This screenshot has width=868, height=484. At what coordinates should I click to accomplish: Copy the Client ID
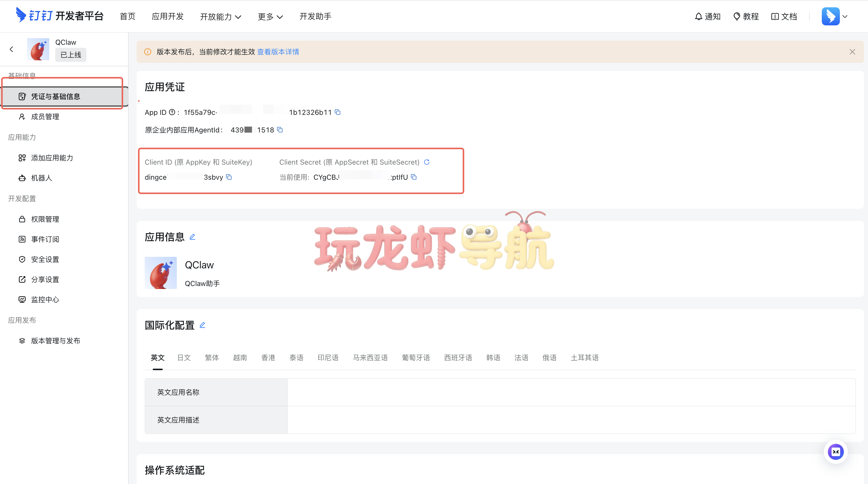(229, 177)
